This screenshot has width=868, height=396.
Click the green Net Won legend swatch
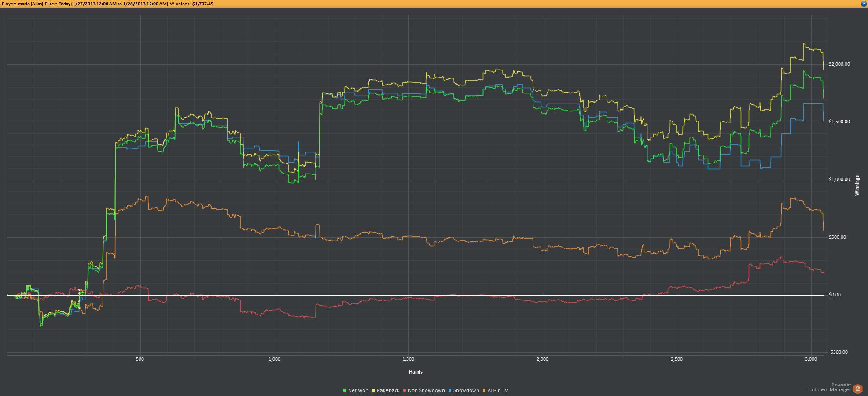(x=345, y=390)
